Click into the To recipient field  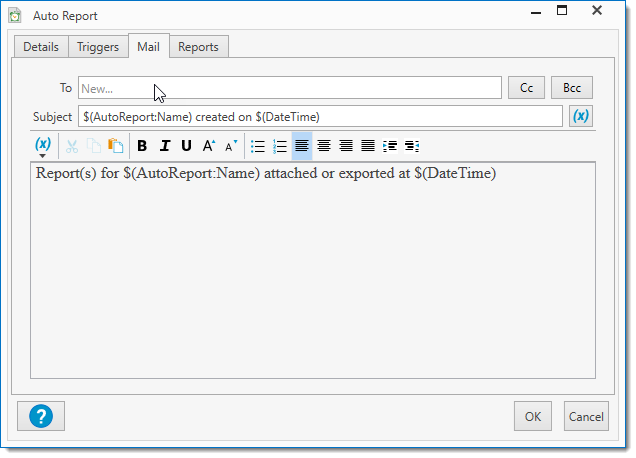point(290,88)
